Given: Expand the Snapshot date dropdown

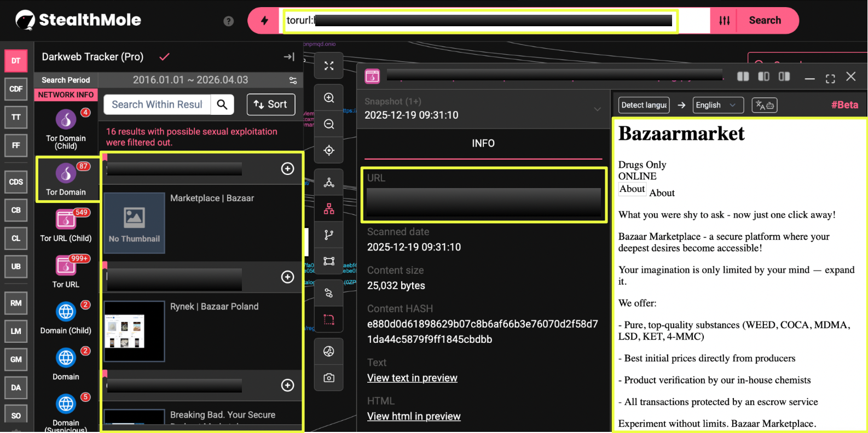Looking at the screenshot, I should 597,109.
